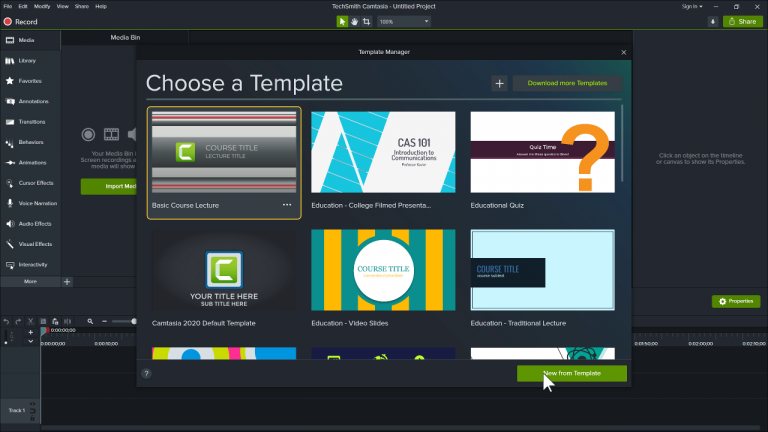The width and height of the screenshot is (768, 432).
Task: Click the template list vertical scrollbar
Action: (622, 143)
